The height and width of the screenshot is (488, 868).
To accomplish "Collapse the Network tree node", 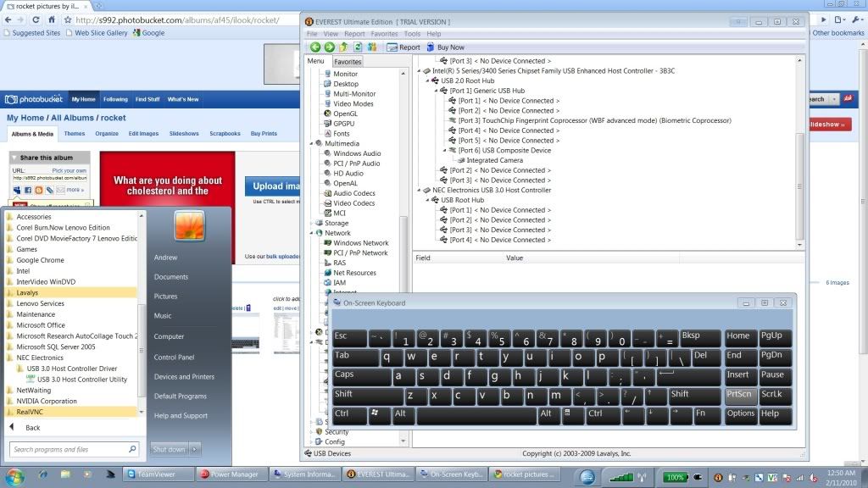I will click(312, 234).
